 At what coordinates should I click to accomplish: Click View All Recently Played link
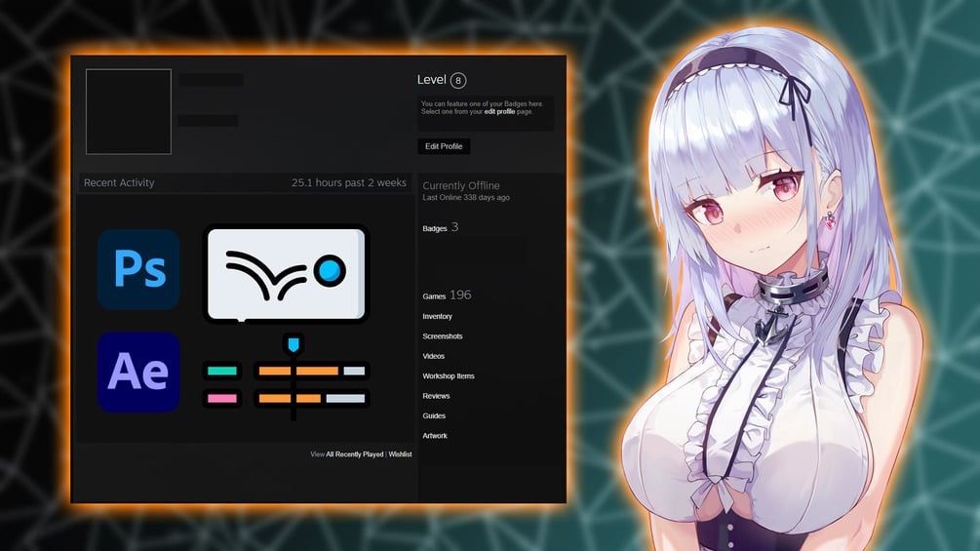pyautogui.click(x=347, y=454)
